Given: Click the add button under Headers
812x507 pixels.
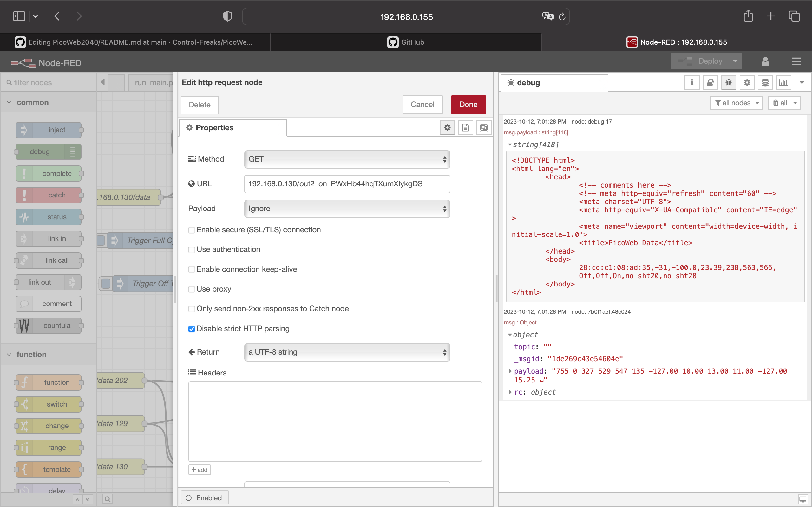Looking at the screenshot, I should pyautogui.click(x=199, y=469).
